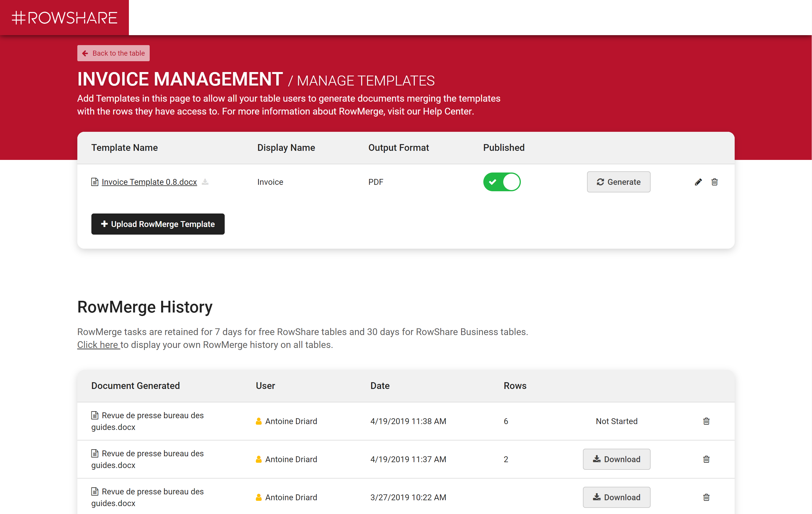Click the Not Started status text
This screenshot has width=812, height=514.
(x=616, y=421)
